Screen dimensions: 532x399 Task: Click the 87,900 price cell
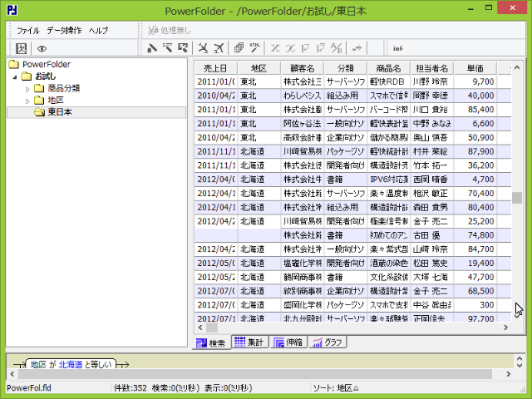pos(475,151)
